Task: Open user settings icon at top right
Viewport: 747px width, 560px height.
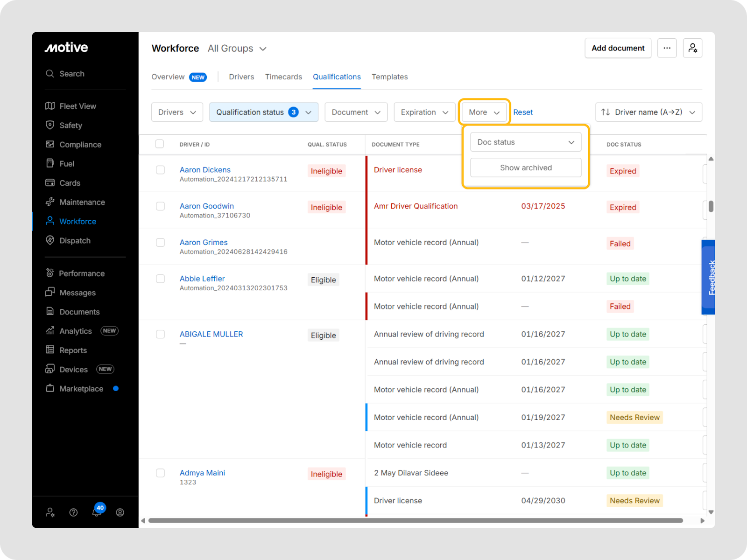Action: click(x=692, y=48)
